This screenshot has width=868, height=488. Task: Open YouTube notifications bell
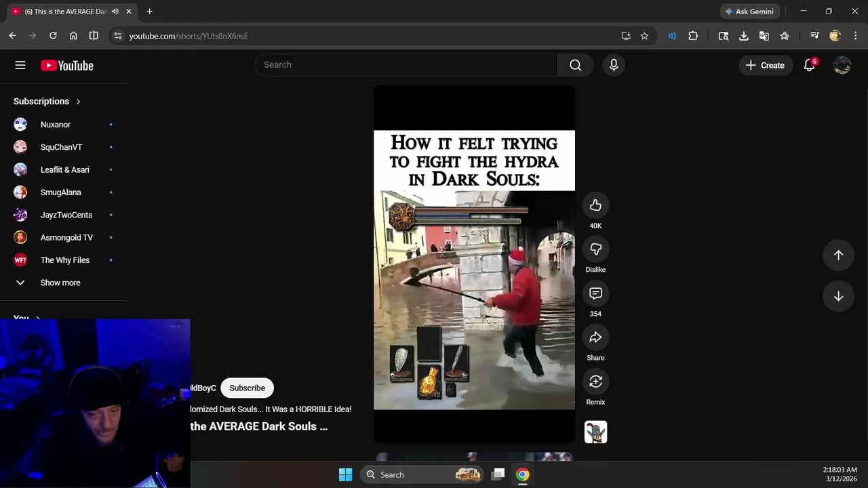pos(809,65)
